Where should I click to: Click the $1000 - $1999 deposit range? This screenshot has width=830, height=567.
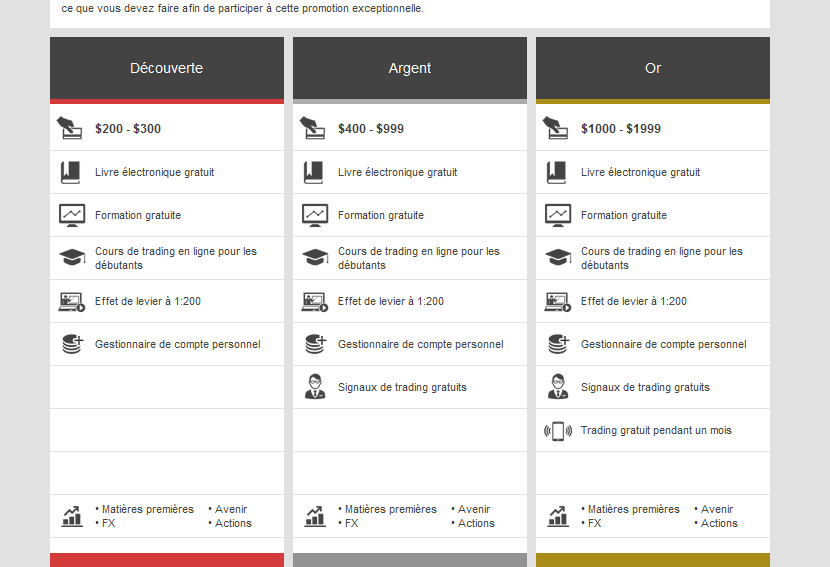click(620, 129)
